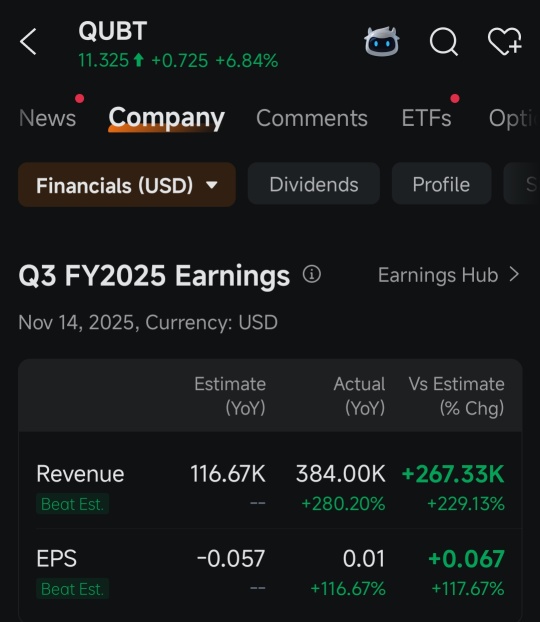Tap the Q3 FY2025 Earnings heading
The width and height of the screenshot is (540, 622).
point(154,276)
